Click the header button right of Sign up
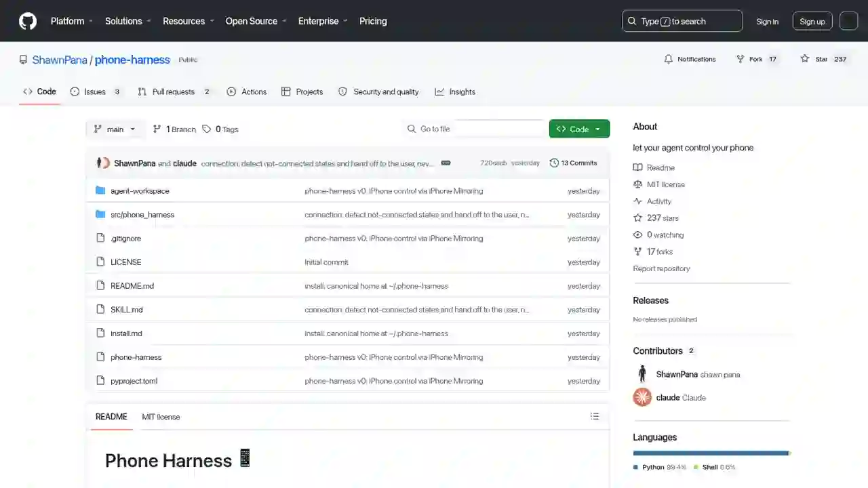Image resolution: width=868 pixels, height=488 pixels. tap(849, 21)
